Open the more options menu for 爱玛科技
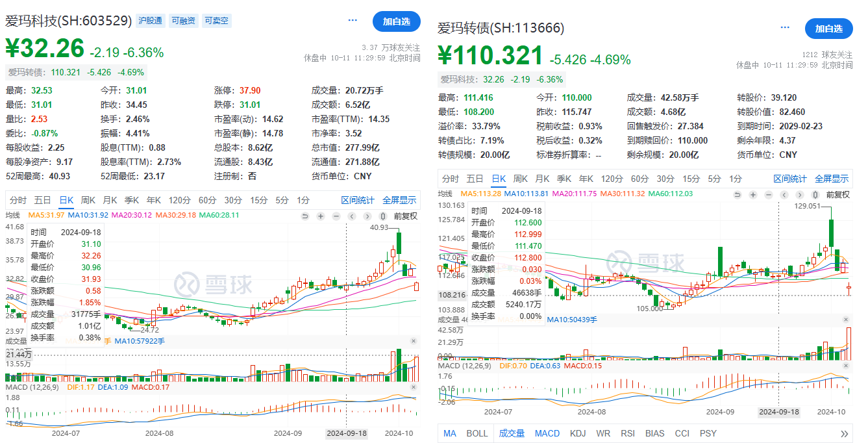Viewport: 868px width, 443px height. pos(353,20)
